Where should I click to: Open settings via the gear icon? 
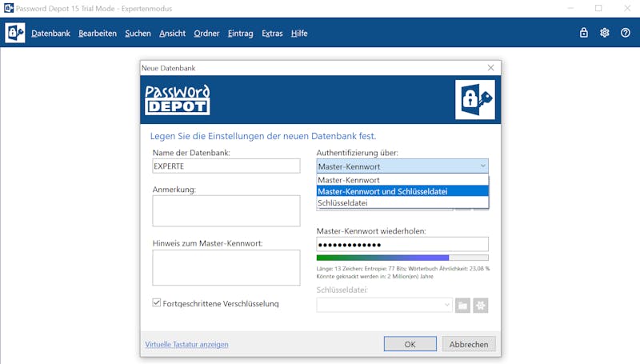[605, 33]
